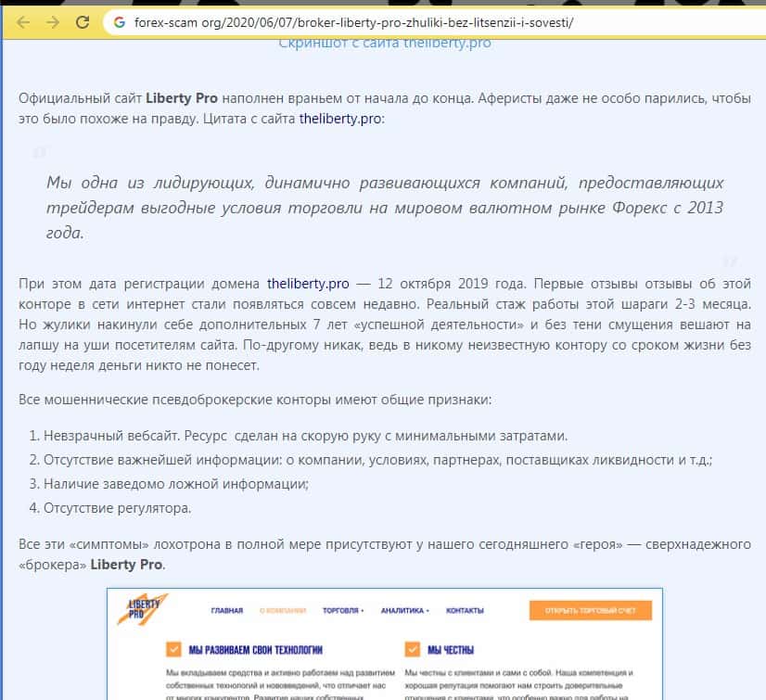Viewport: 766px width, 700px height.
Task: Click the date "12 октября 2019 года"
Action: pos(451,284)
